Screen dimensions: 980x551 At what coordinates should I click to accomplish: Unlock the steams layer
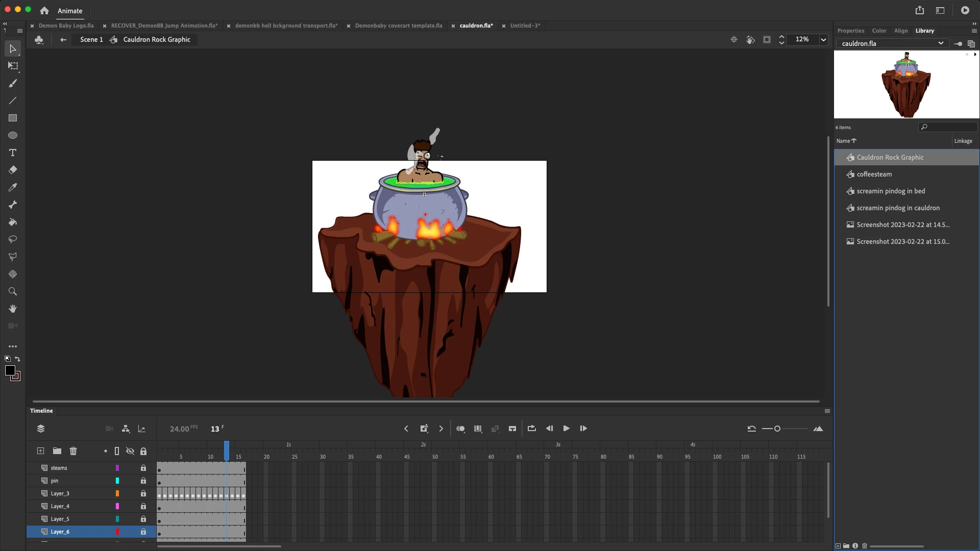143,468
